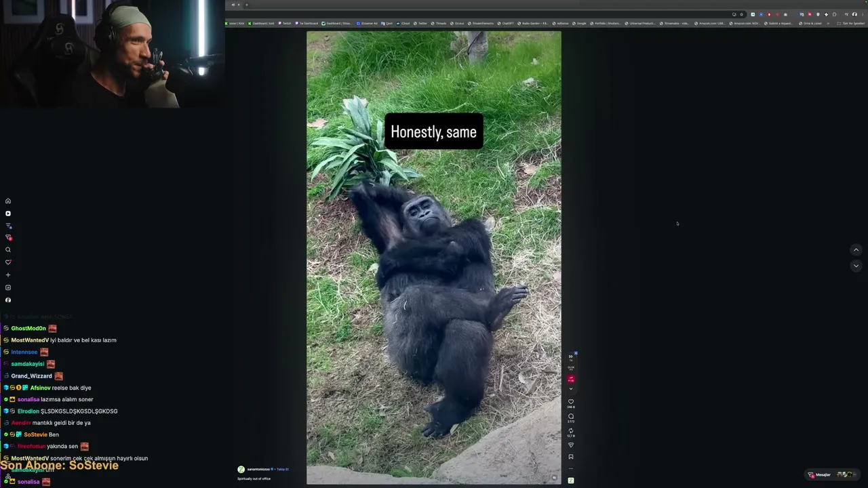The width and height of the screenshot is (868, 488).
Task: Open the ChatGPT bookmark
Action: (506, 24)
